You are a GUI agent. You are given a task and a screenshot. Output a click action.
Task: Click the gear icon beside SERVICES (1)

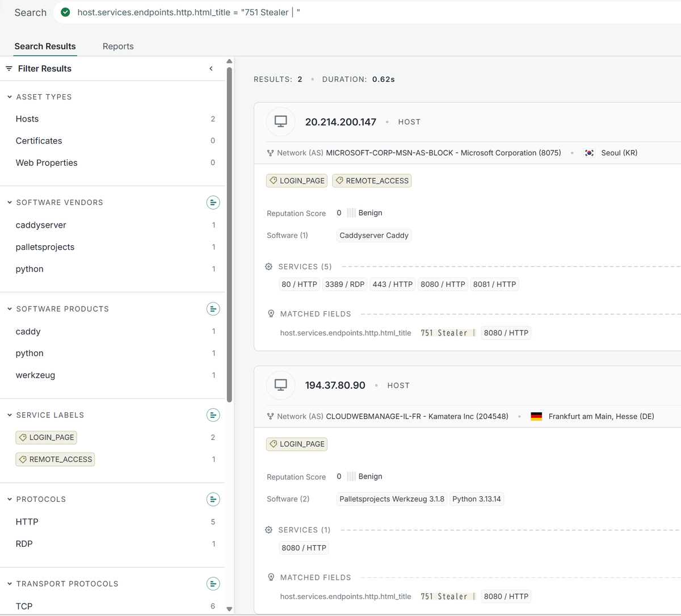(x=268, y=530)
